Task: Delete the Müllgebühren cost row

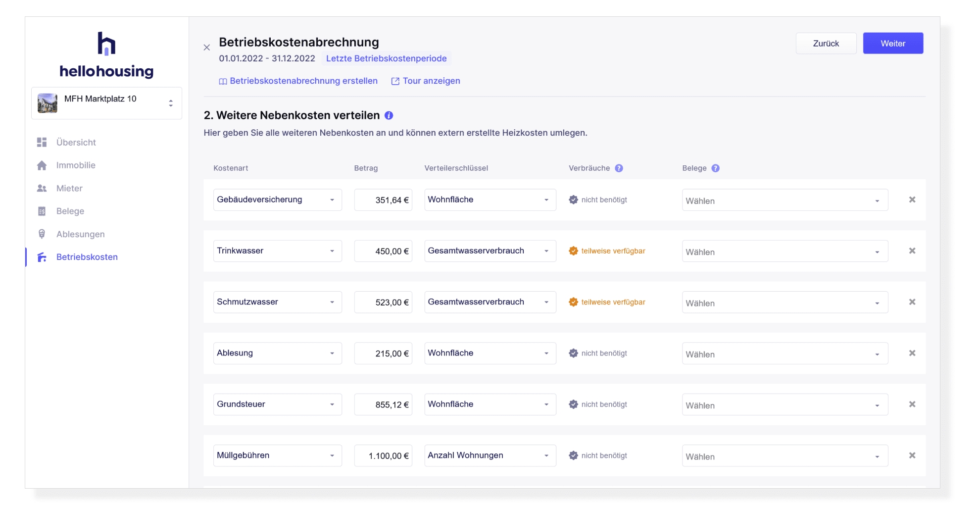Action: coord(912,455)
